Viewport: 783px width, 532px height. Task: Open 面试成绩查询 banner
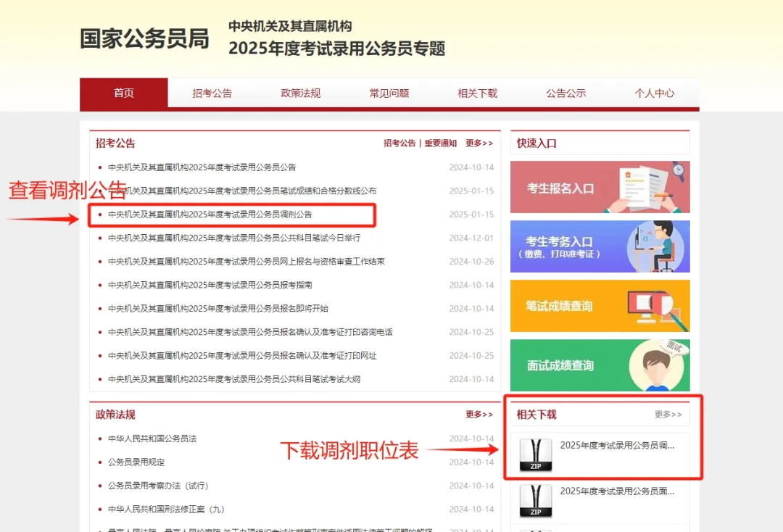tap(600, 365)
